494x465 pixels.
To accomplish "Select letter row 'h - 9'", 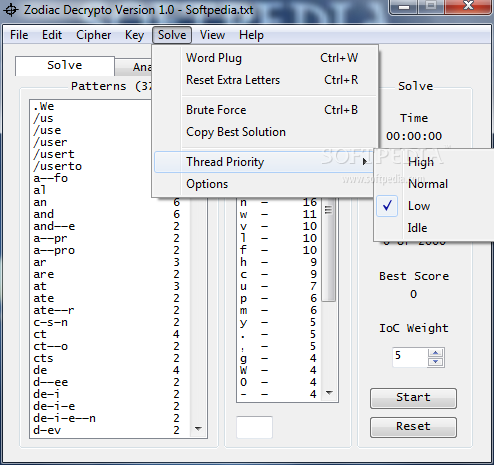I will tap(278, 262).
